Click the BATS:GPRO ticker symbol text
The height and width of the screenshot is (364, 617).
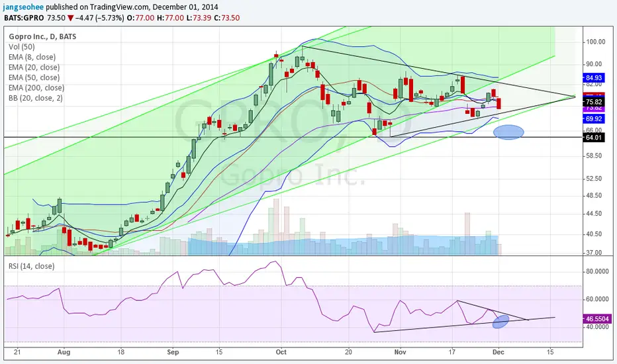[24, 18]
